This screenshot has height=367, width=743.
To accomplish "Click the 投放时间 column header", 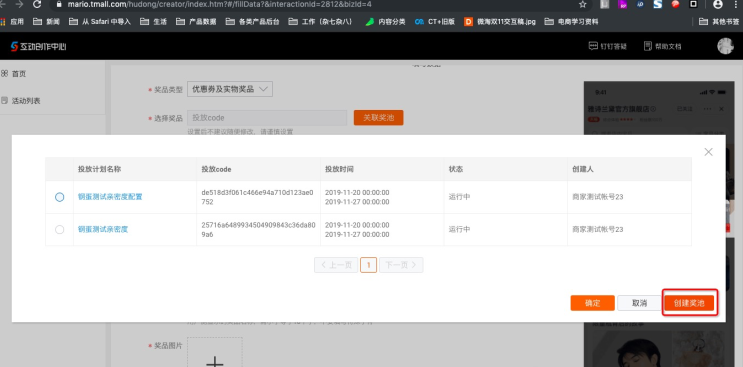I will 339,169.
